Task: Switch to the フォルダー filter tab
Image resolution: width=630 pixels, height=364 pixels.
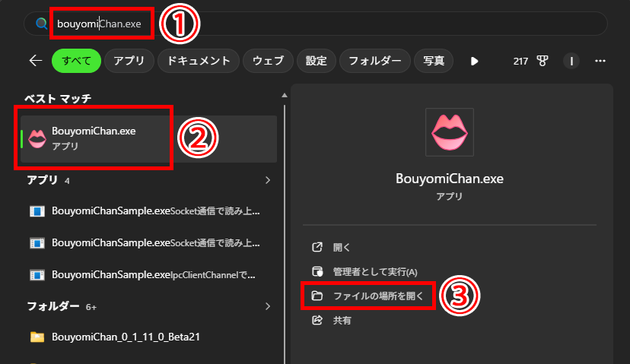Action: [x=375, y=61]
